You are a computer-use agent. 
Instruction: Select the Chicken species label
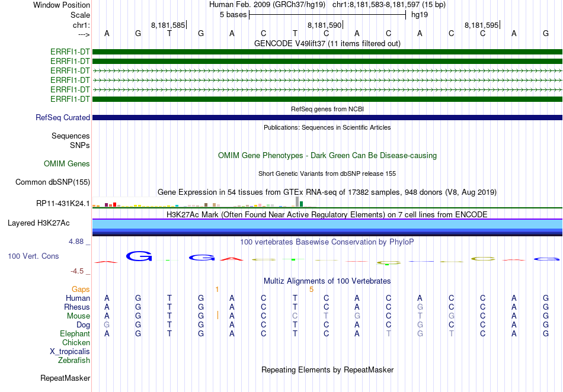(x=76, y=342)
